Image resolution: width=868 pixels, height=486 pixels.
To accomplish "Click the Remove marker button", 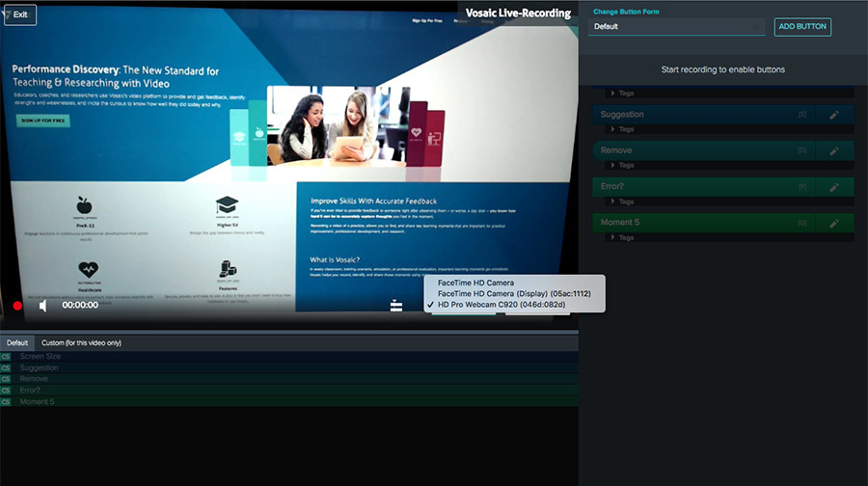I will pyautogui.click(x=704, y=150).
